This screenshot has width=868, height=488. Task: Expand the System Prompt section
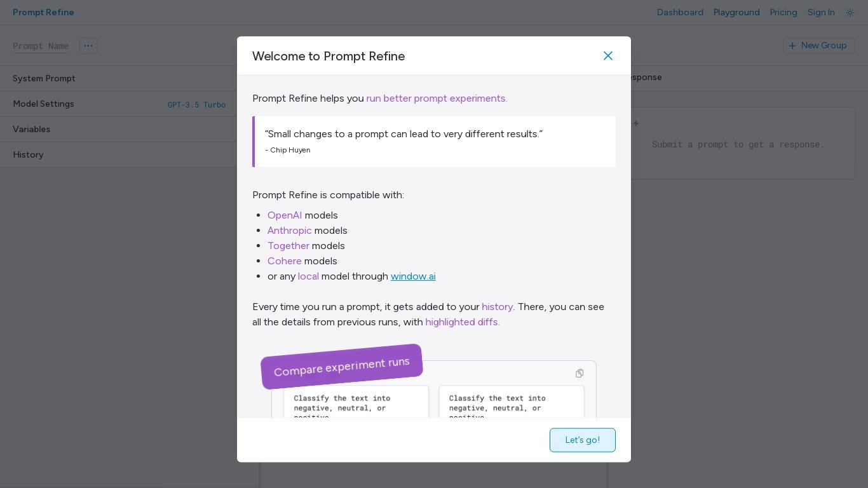44,79
